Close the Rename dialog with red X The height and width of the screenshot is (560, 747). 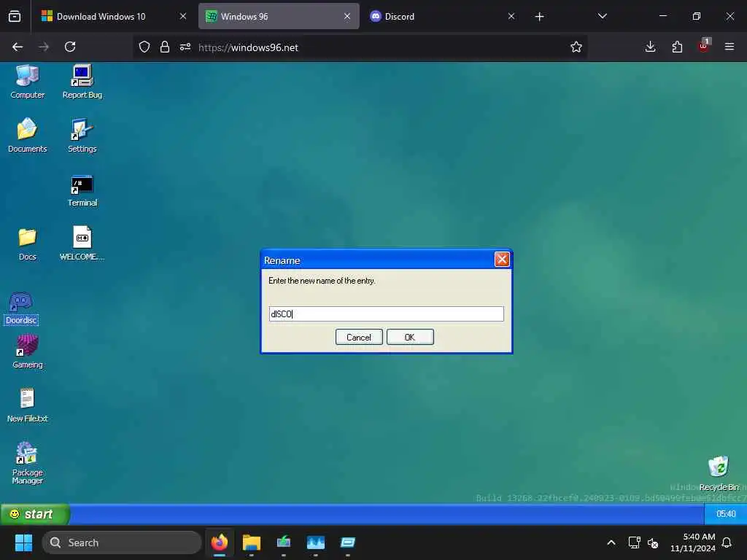(x=502, y=260)
